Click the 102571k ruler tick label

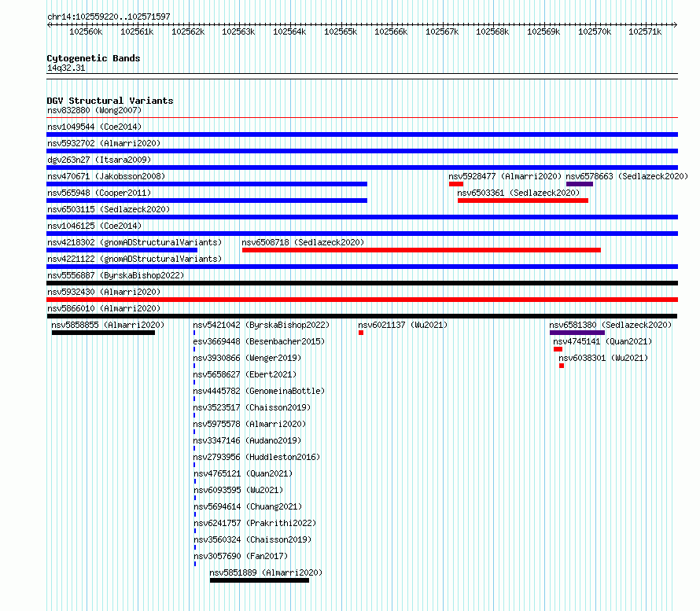coord(645,31)
